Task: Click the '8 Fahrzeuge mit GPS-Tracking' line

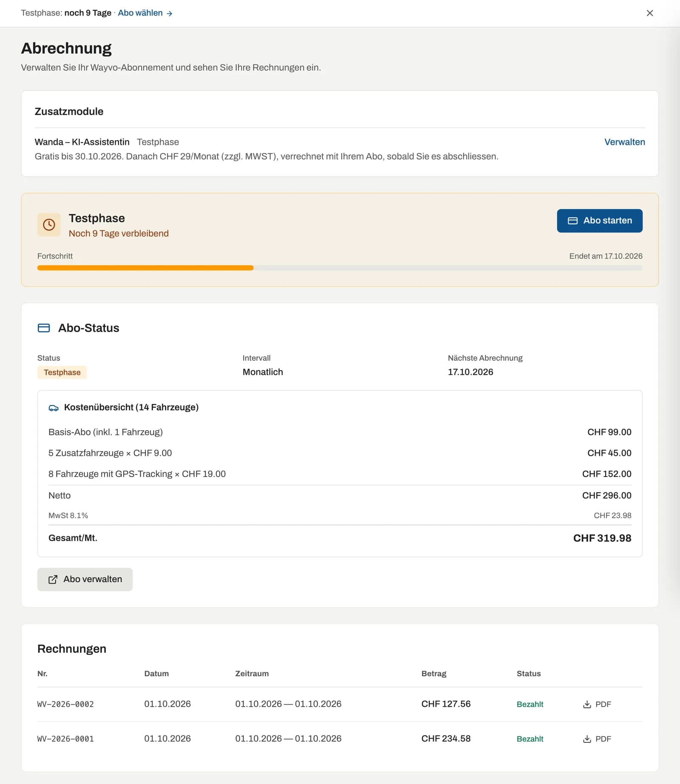Action: pyautogui.click(x=137, y=474)
